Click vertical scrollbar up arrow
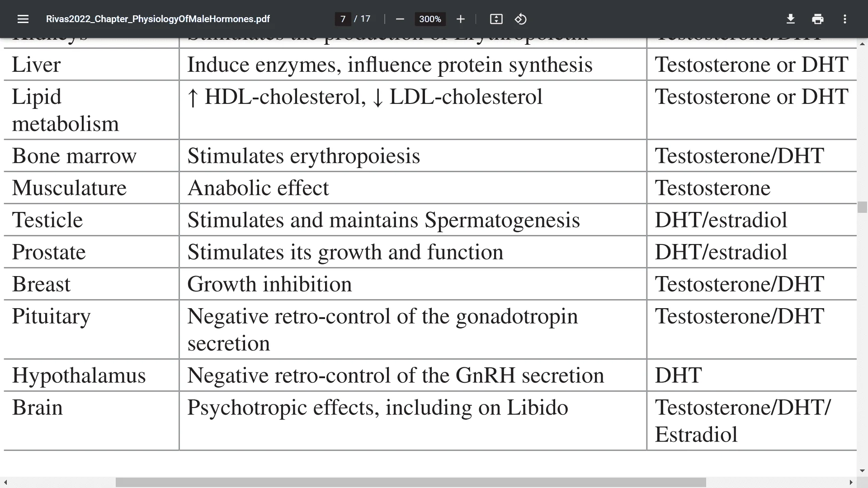The image size is (868, 488). click(862, 44)
